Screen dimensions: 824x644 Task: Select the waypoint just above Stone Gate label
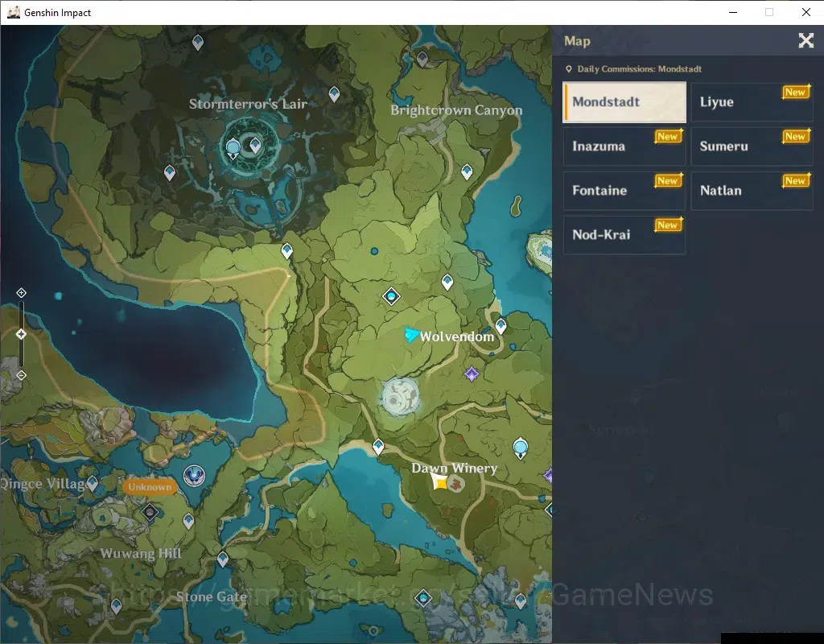click(223, 559)
